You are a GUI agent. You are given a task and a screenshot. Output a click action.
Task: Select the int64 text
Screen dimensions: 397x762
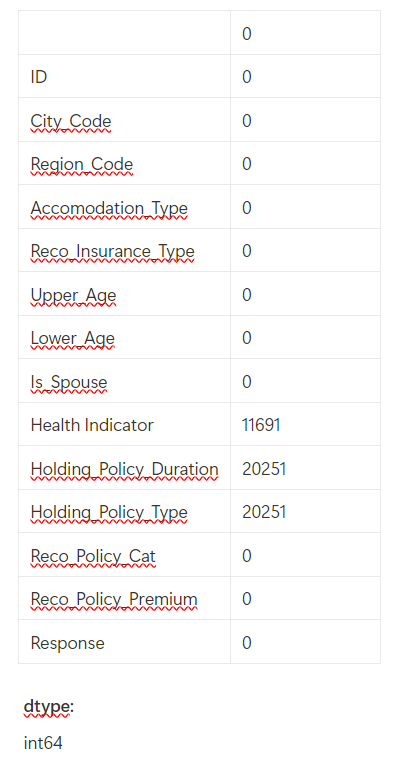[x=43, y=743]
